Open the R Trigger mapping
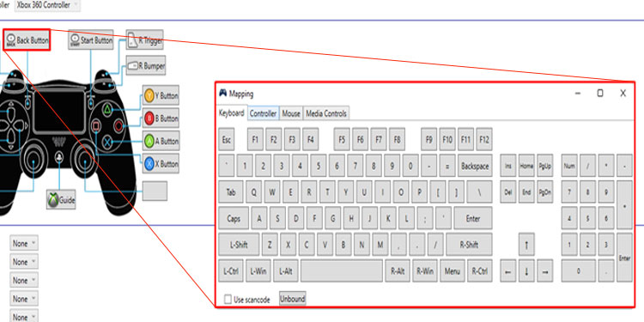The image size is (644, 322). tap(144, 40)
